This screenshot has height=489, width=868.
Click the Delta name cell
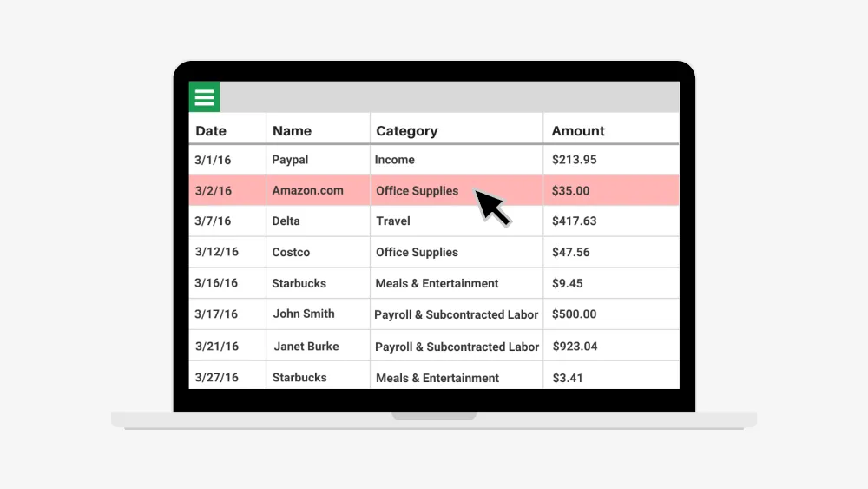(286, 221)
